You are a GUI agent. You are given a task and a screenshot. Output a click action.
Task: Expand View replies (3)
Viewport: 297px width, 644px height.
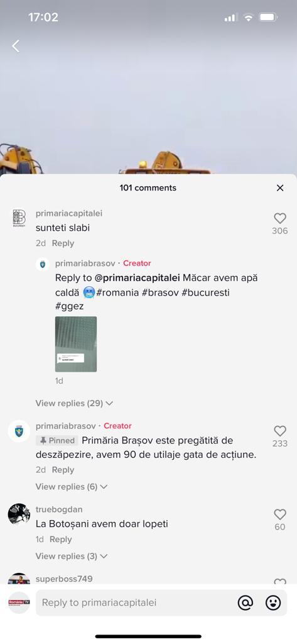(x=72, y=556)
